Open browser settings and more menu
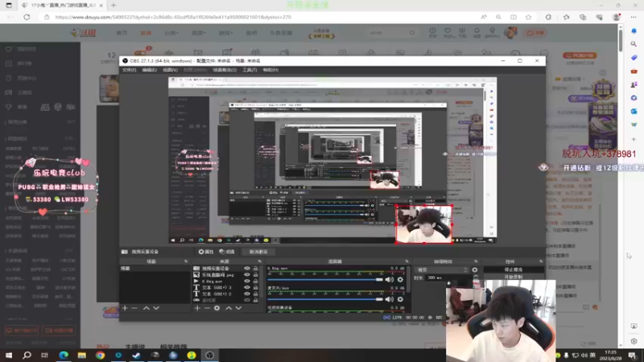The image size is (644, 362). point(634,17)
